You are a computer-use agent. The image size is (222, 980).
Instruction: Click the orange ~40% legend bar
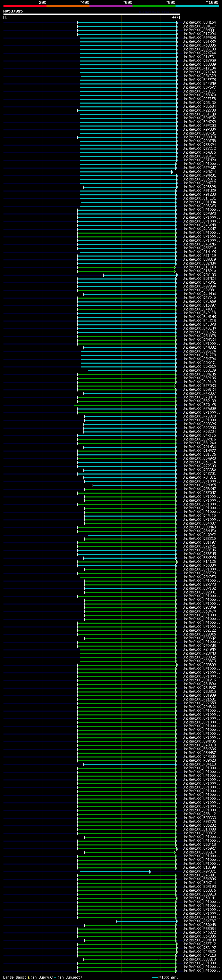click(68, 6)
